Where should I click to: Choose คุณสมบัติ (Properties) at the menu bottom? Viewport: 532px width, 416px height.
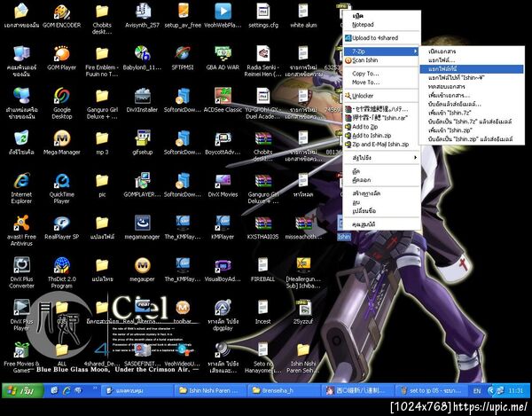(x=381, y=224)
